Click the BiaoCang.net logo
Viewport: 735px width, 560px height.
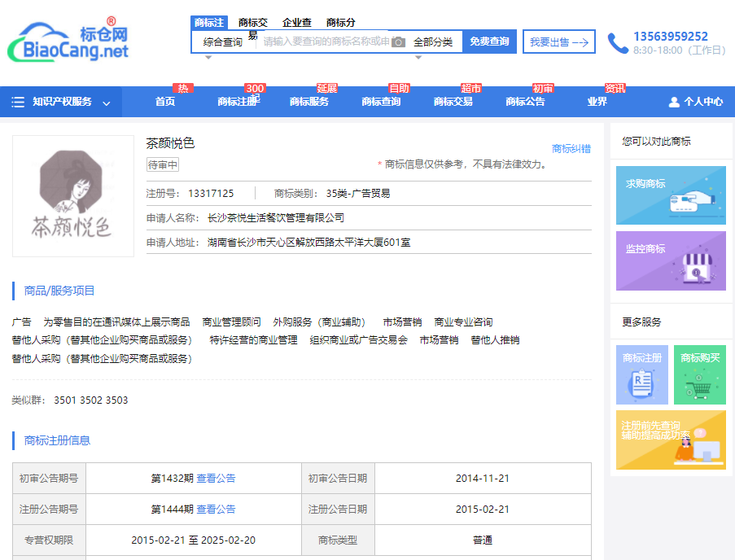pos(68,40)
